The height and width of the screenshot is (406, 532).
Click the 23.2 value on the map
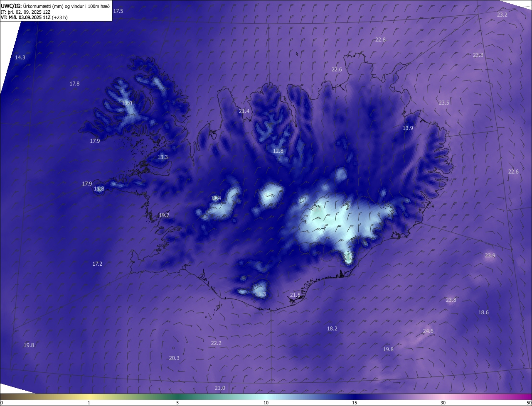pyautogui.click(x=502, y=15)
